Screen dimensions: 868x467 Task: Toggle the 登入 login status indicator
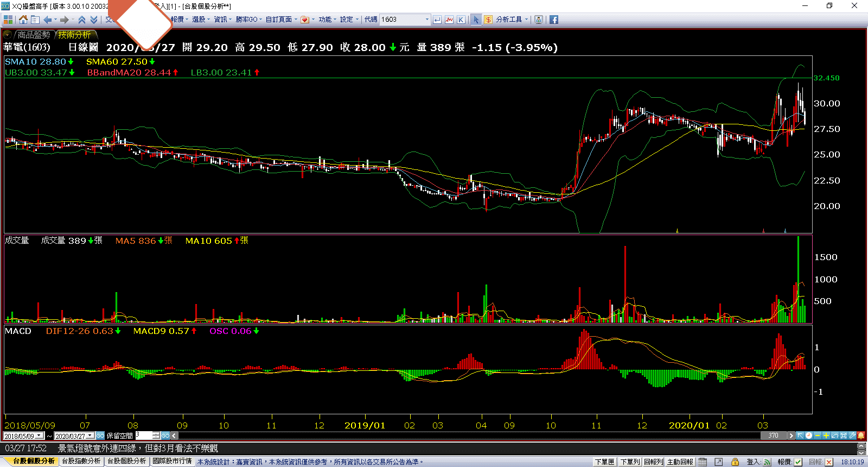(x=767, y=462)
